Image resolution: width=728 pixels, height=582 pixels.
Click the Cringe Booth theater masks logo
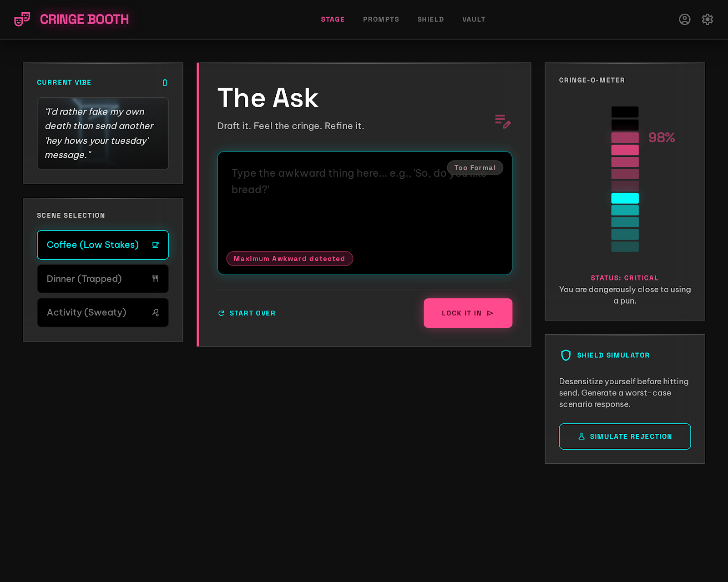[22, 19]
